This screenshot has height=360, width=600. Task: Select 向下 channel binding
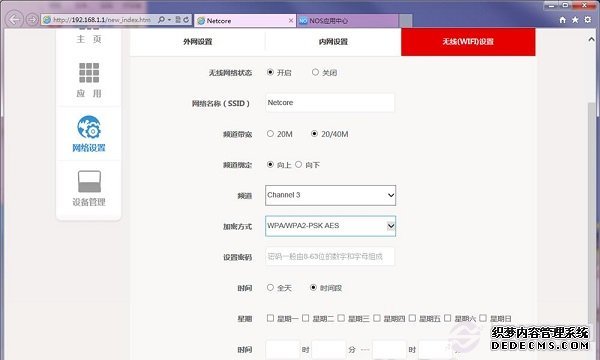[298, 164]
